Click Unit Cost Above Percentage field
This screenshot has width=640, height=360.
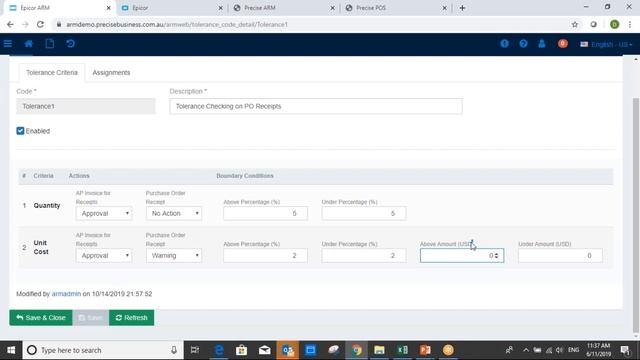click(x=265, y=256)
